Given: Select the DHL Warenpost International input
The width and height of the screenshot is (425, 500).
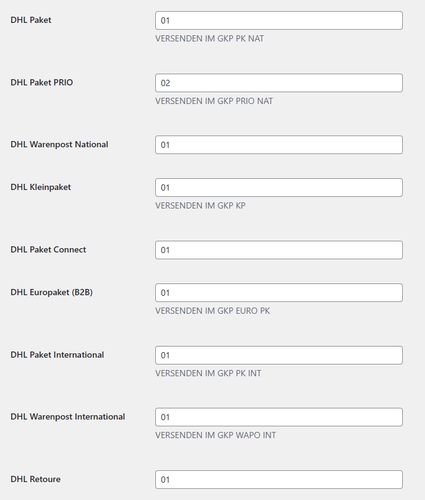Looking at the screenshot, I should 279,417.
